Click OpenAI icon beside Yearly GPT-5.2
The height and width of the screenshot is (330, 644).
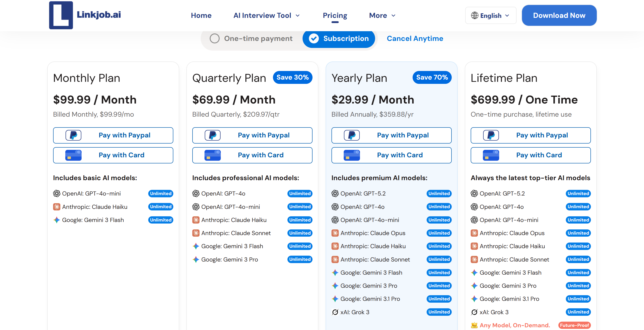[335, 193]
